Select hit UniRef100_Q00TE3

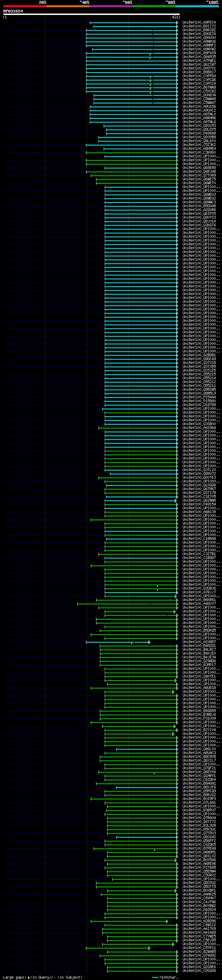[x=199, y=477]
